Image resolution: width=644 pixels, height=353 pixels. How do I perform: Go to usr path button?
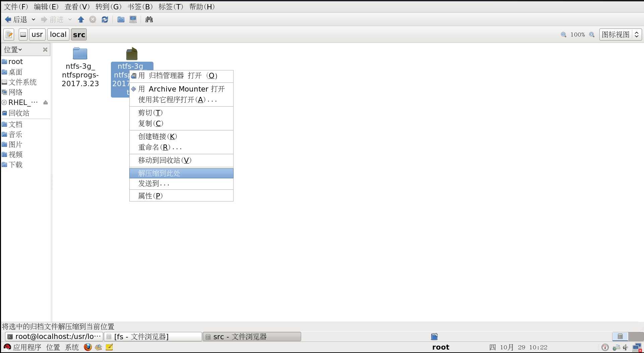(37, 35)
